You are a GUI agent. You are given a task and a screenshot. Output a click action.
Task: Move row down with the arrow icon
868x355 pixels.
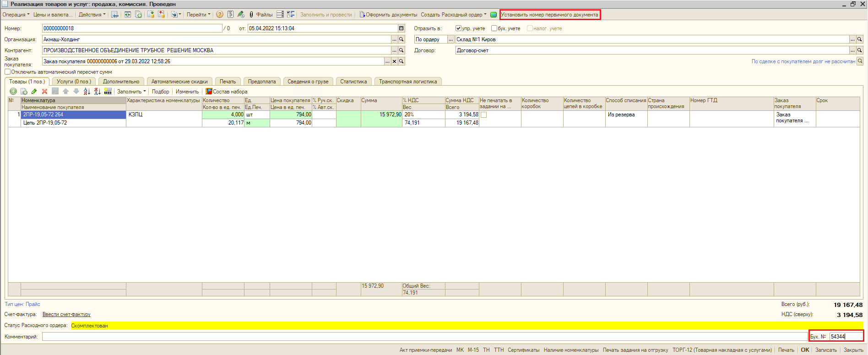pos(76,92)
